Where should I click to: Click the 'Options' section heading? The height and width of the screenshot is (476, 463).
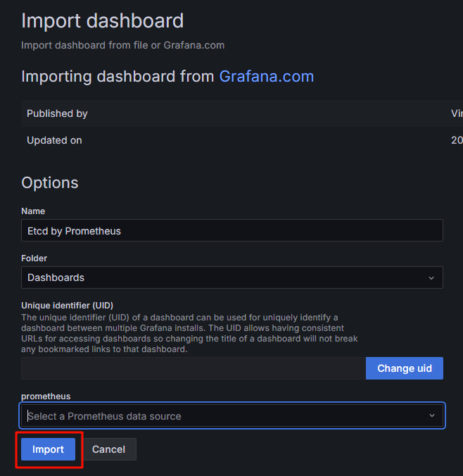tap(50, 183)
